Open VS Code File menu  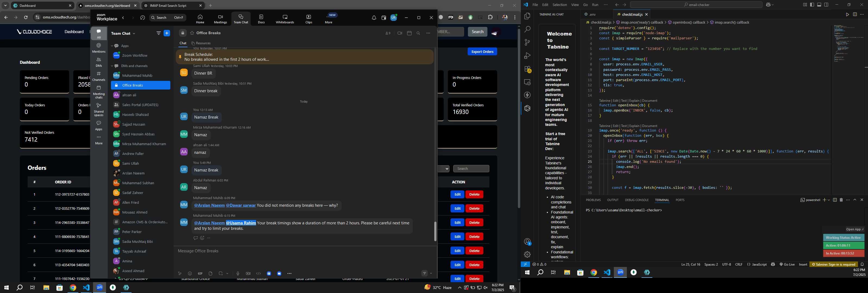click(x=535, y=5)
